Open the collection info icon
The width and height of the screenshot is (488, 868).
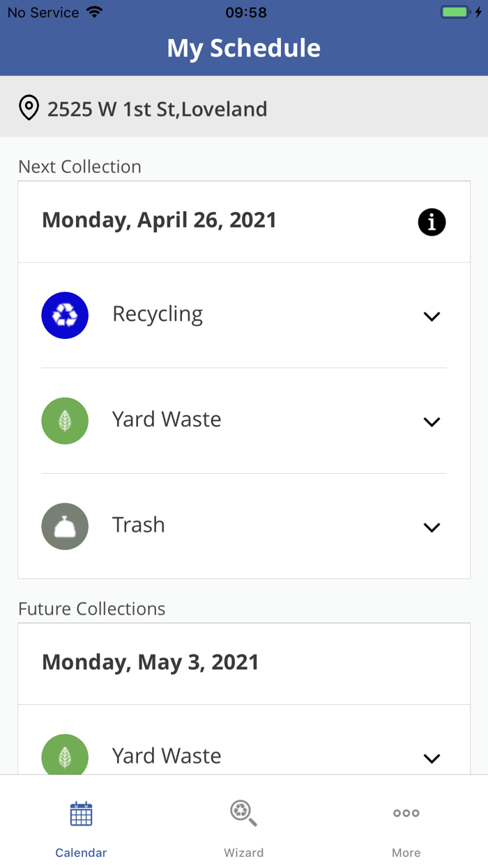click(432, 222)
